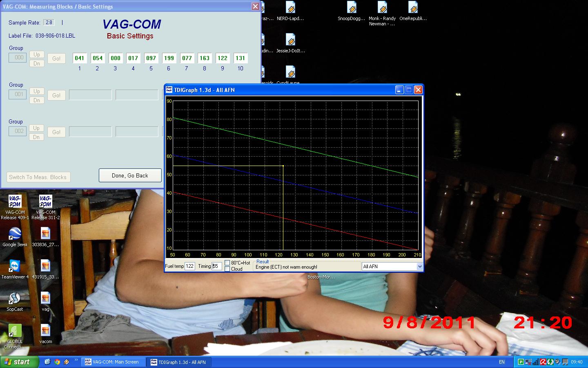Click the Up button for Group 001

tap(37, 91)
